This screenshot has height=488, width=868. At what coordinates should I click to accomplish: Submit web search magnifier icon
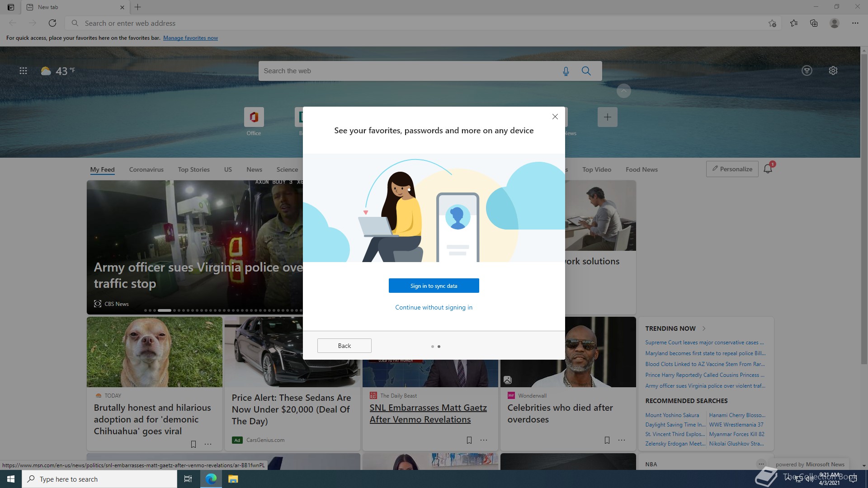(586, 71)
